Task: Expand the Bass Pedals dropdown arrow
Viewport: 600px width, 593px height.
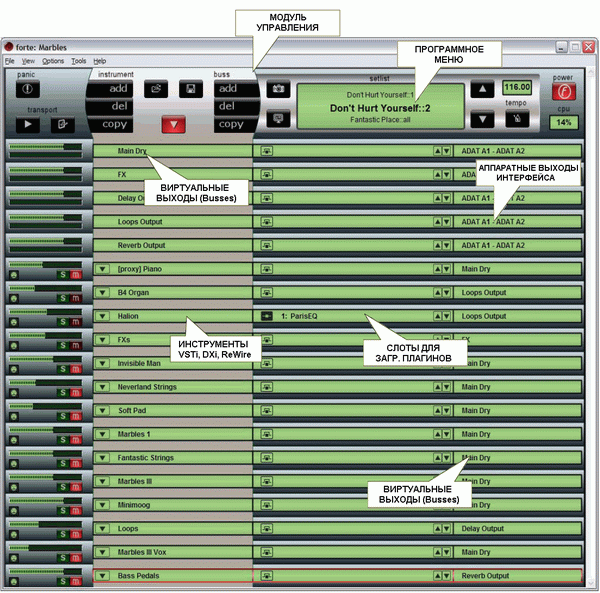Action: click(x=102, y=576)
